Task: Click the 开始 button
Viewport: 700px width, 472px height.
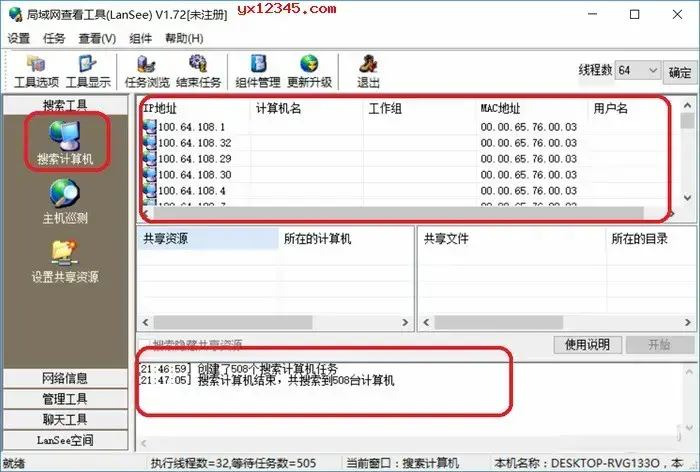Action: pyautogui.click(x=660, y=344)
